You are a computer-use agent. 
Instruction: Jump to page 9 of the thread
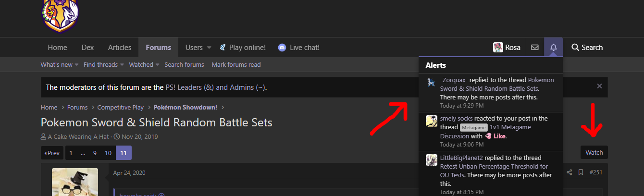pos(95,153)
